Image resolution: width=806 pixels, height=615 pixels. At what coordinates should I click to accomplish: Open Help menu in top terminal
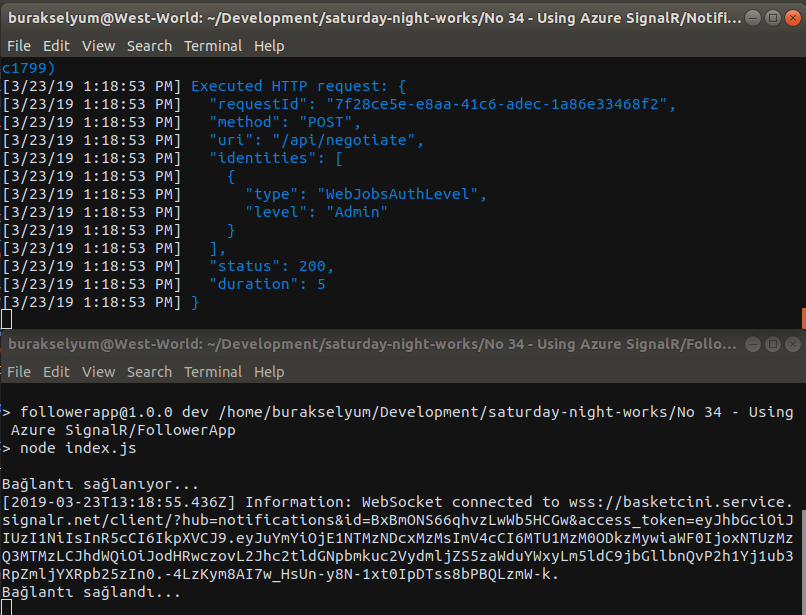(x=269, y=46)
